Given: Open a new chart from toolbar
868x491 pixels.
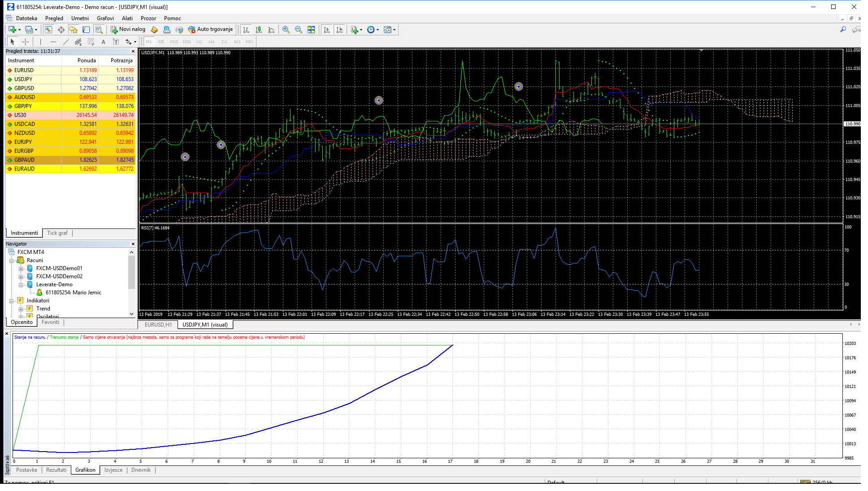Looking at the screenshot, I should coord(13,30).
